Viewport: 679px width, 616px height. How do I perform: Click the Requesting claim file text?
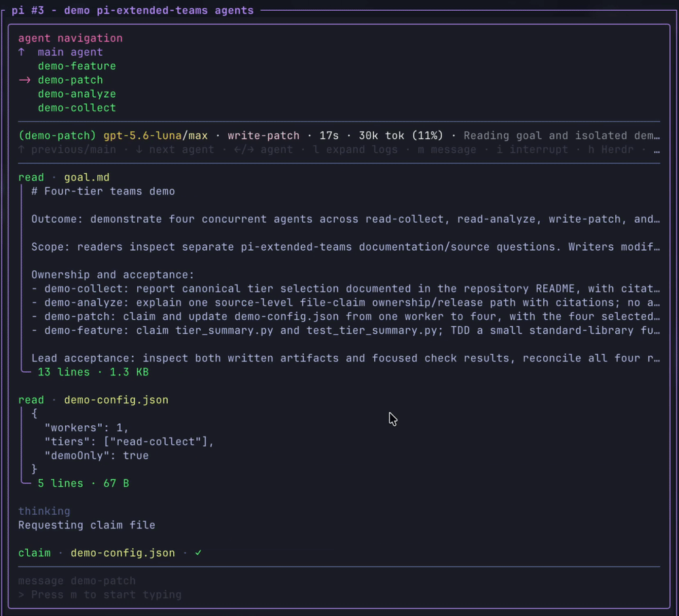[x=87, y=524]
